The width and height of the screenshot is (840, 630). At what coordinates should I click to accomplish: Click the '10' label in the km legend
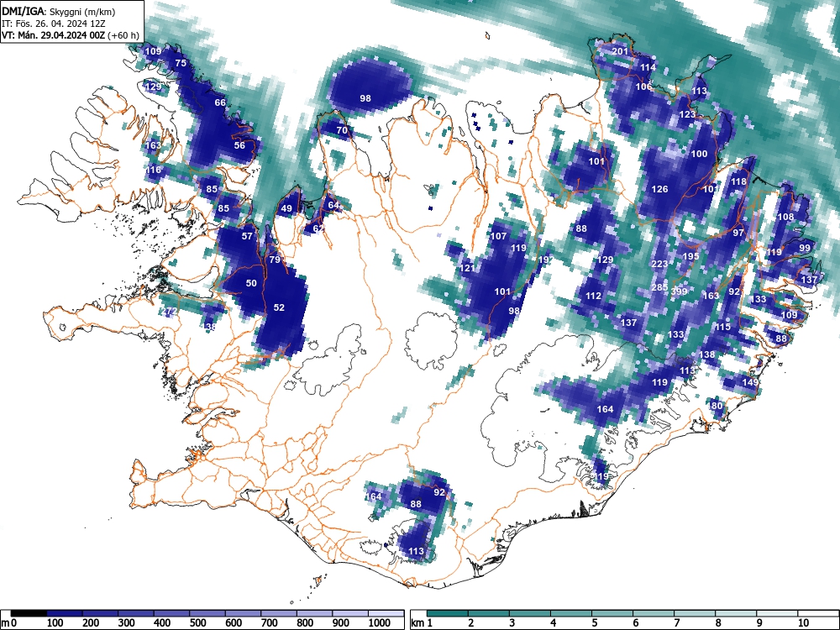click(x=802, y=623)
